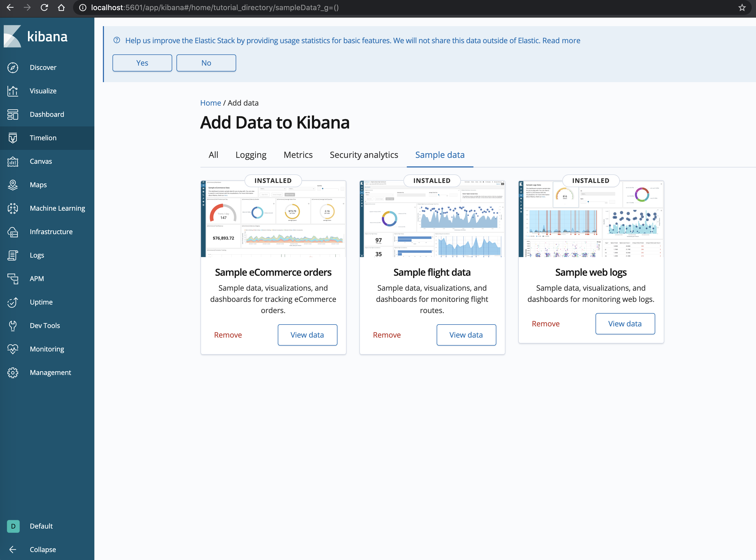
Task: View data for Sample flight data
Action: (x=466, y=335)
